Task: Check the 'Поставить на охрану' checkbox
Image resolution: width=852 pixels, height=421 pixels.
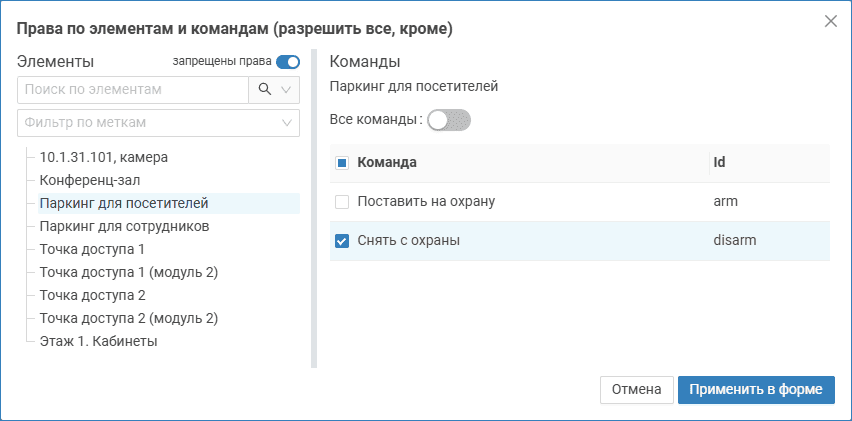Action: (342, 202)
